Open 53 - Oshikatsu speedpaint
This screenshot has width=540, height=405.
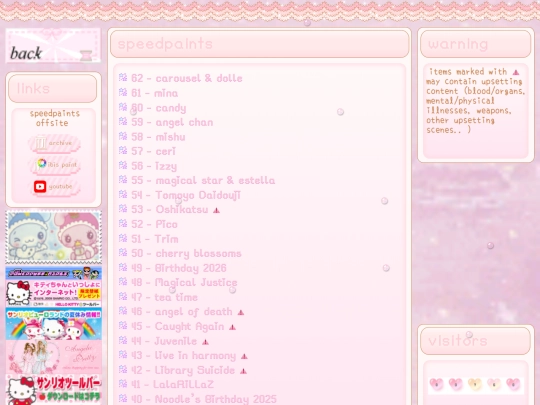(170, 210)
